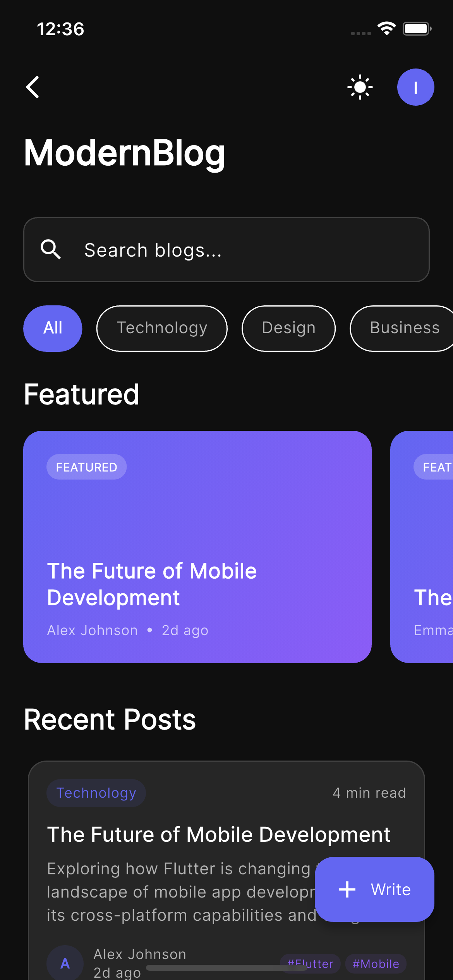Enable the Design filter chip

288,328
